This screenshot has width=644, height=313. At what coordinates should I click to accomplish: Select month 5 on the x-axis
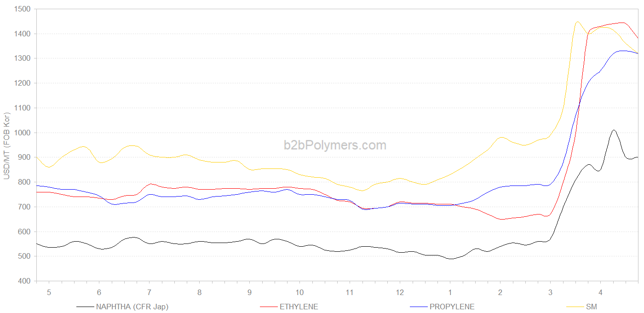(49, 292)
